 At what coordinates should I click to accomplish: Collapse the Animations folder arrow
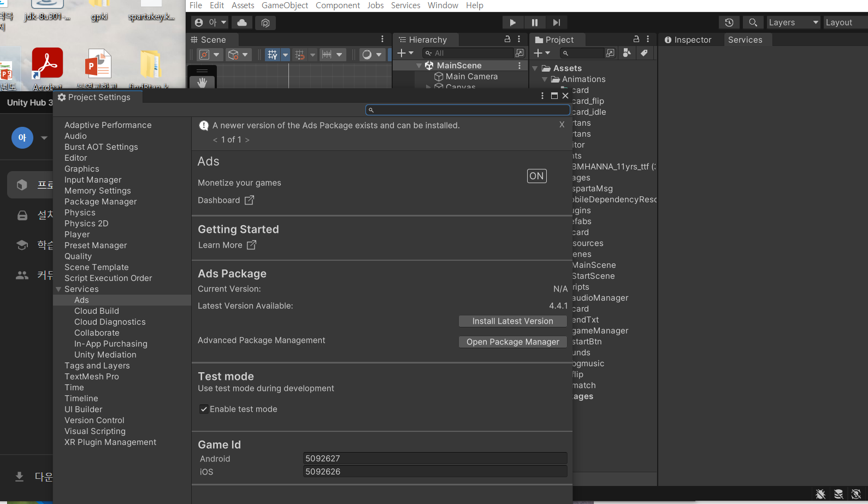pyautogui.click(x=545, y=79)
